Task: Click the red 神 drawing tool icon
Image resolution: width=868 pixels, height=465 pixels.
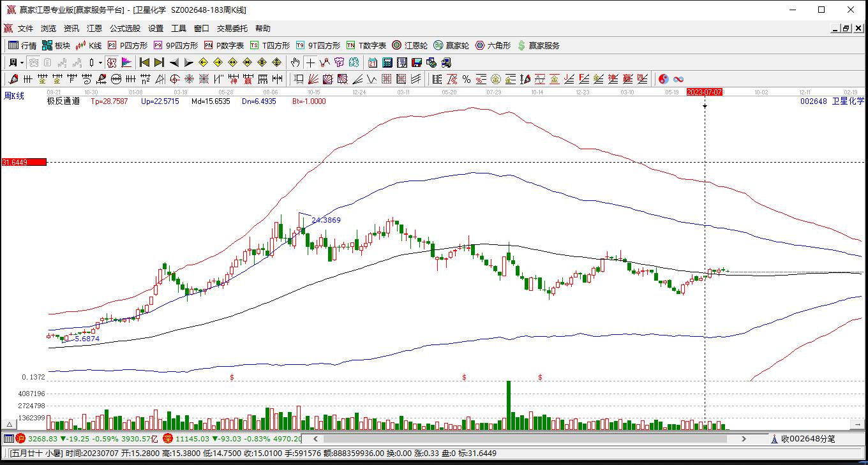Action: (x=234, y=79)
